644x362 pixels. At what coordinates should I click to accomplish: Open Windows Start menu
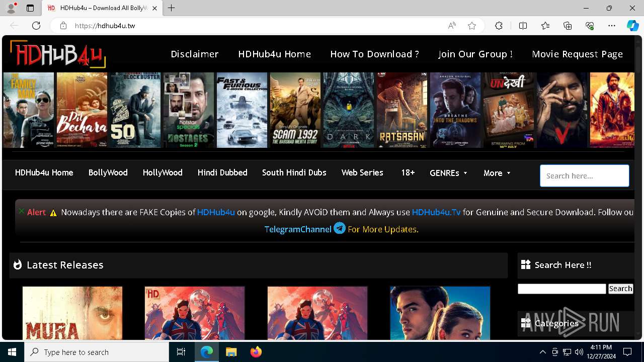point(12,352)
